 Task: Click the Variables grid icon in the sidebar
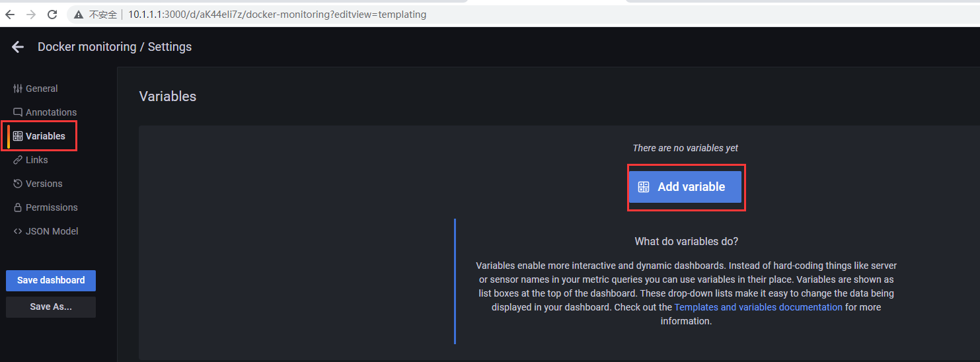pyautogui.click(x=18, y=136)
